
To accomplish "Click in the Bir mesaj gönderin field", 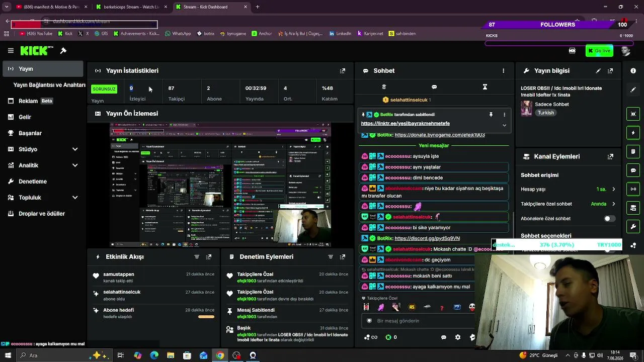I will tap(418, 321).
